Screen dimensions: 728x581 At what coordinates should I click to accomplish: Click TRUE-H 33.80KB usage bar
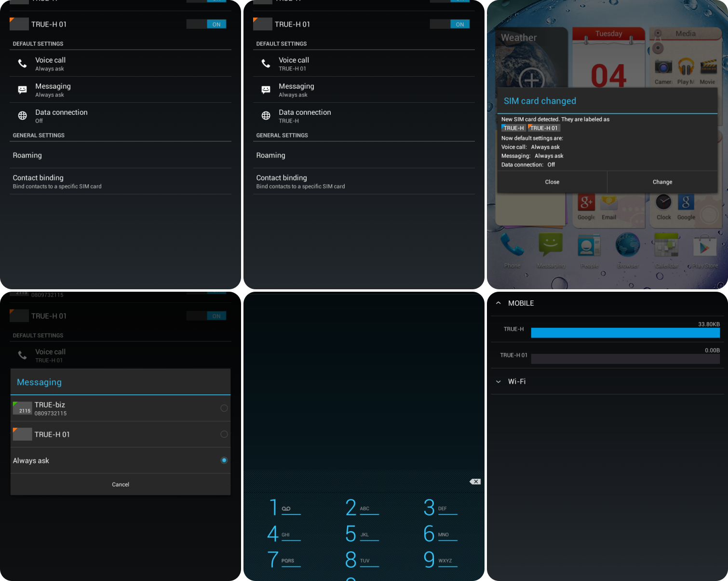pos(625,333)
